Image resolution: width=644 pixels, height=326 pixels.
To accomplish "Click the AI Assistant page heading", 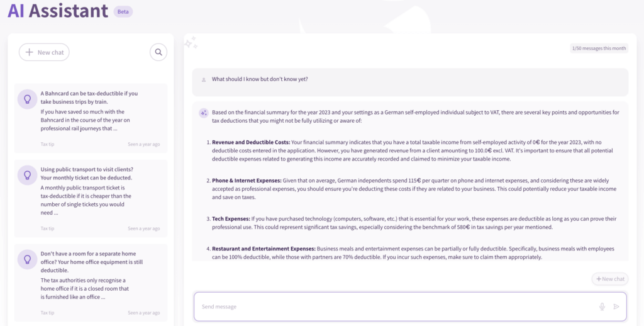I will click(58, 11).
